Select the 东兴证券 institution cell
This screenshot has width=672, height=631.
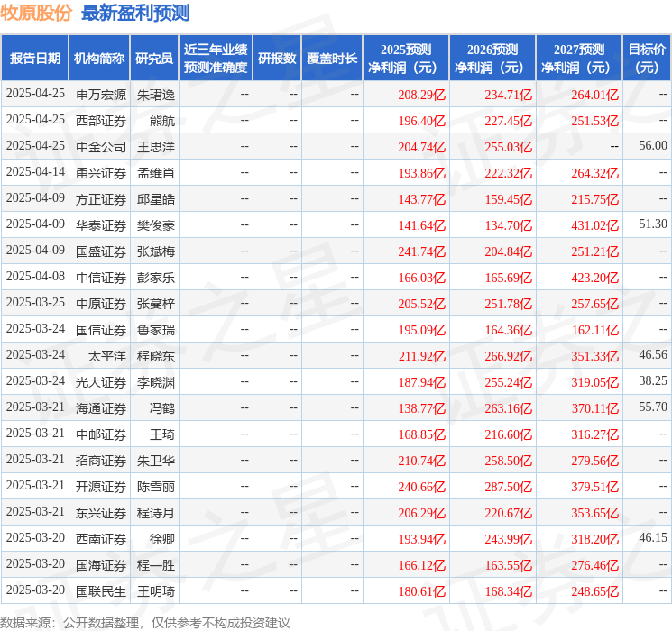pos(101,513)
